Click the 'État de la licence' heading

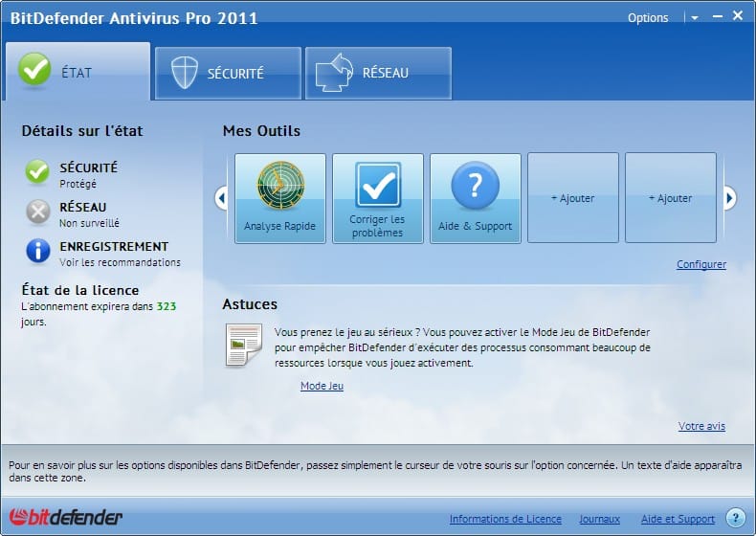80,290
